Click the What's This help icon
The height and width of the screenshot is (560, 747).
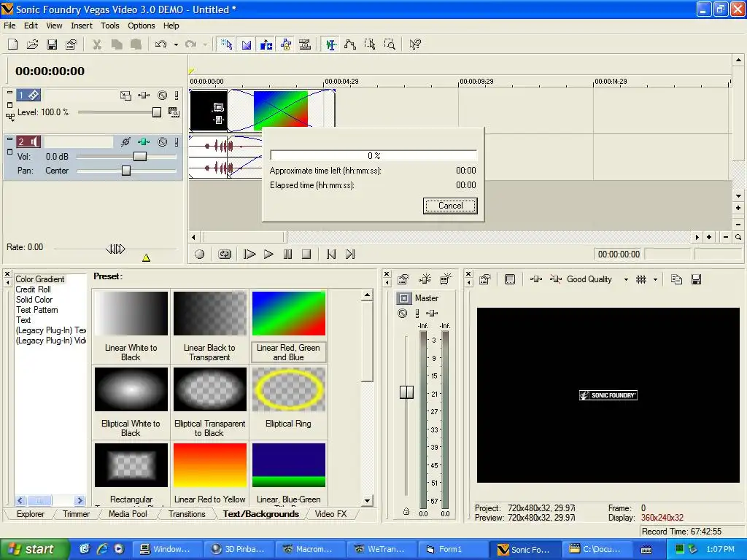coord(415,44)
